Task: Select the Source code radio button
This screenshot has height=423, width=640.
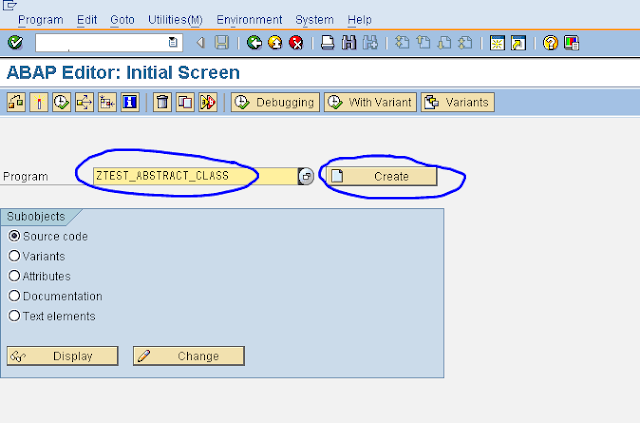Action: (x=14, y=236)
